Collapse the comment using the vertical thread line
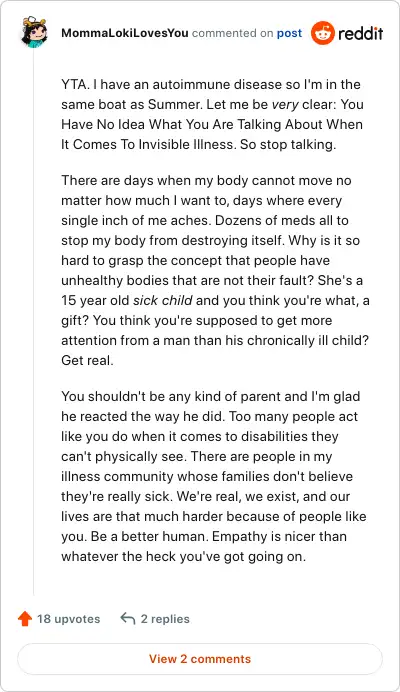 point(34,322)
